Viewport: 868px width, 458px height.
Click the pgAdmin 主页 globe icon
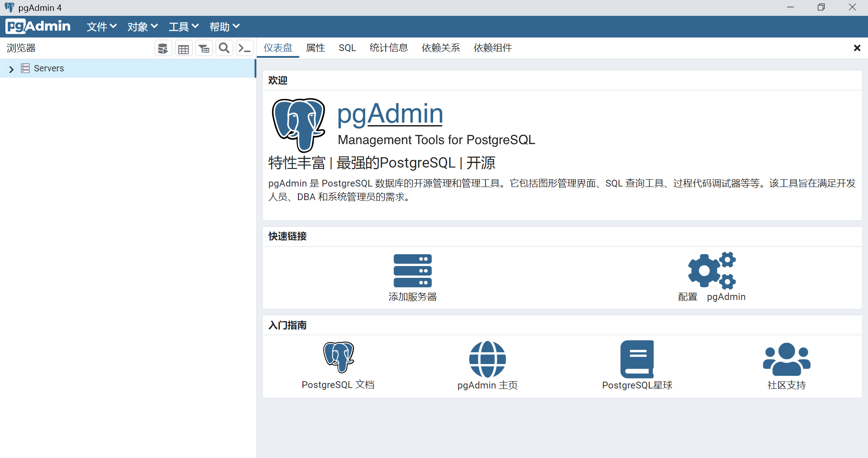click(x=487, y=359)
